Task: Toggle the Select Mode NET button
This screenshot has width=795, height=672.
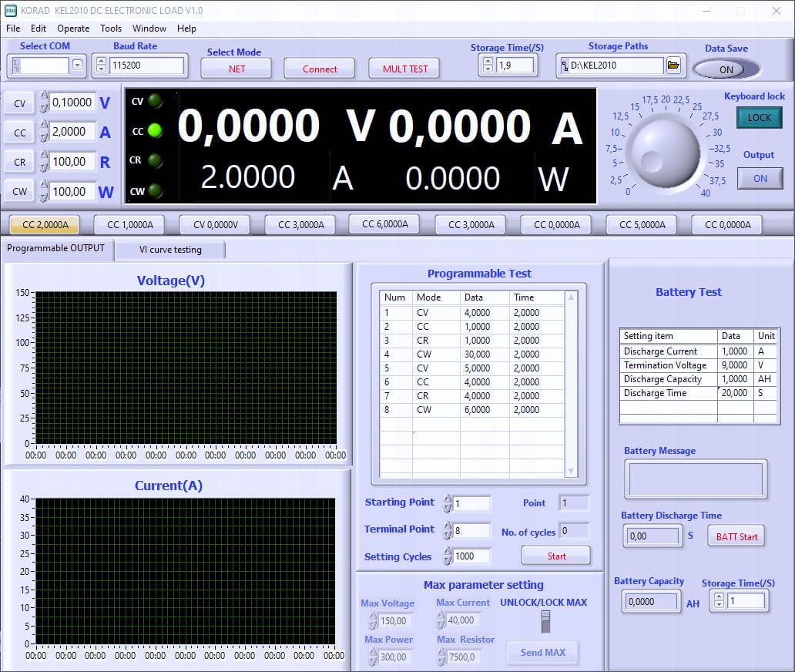Action: pos(236,69)
